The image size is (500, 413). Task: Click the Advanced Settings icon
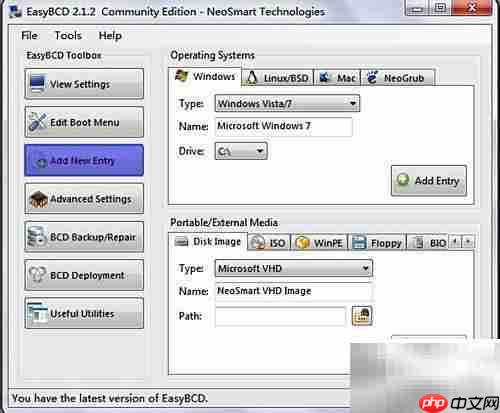(38, 199)
